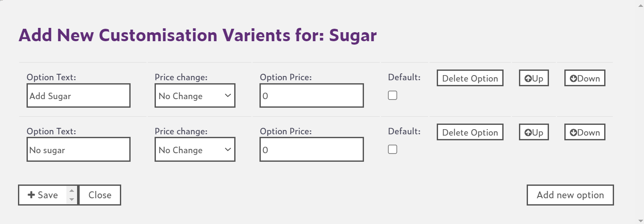Click the Option Price field for No sugar
Image resolution: width=644 pixels, height=224 pixels.
pos(311,150)
